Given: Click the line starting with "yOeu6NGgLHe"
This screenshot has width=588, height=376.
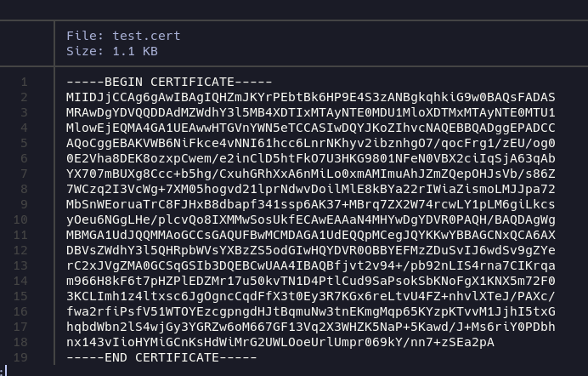Looking at the screenshot, I should coord(310,219).
